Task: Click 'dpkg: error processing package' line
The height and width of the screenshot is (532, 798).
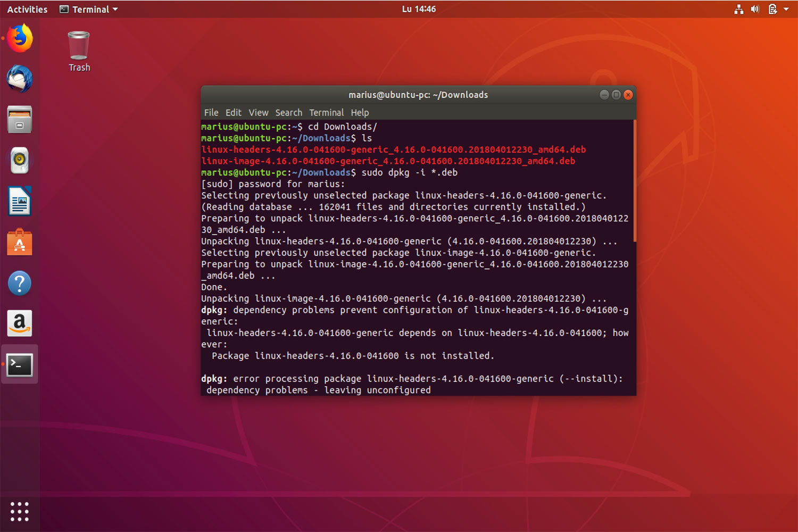Action: tap(412, 379)
